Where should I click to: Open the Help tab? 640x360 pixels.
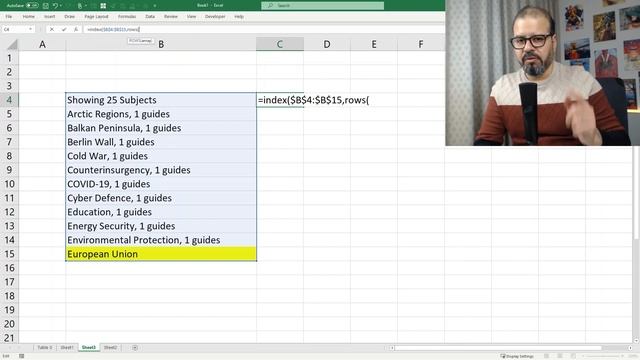[239, 17]
